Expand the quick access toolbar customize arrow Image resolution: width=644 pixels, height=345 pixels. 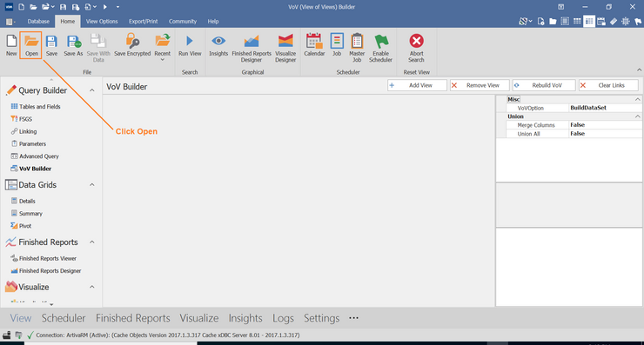click(x=117, y=7)
